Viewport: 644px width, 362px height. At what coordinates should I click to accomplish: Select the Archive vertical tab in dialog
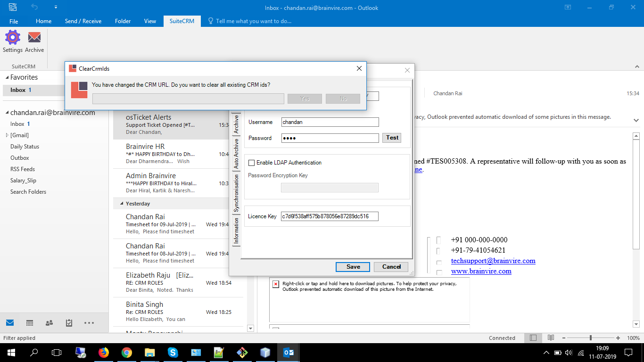point(236,124)
